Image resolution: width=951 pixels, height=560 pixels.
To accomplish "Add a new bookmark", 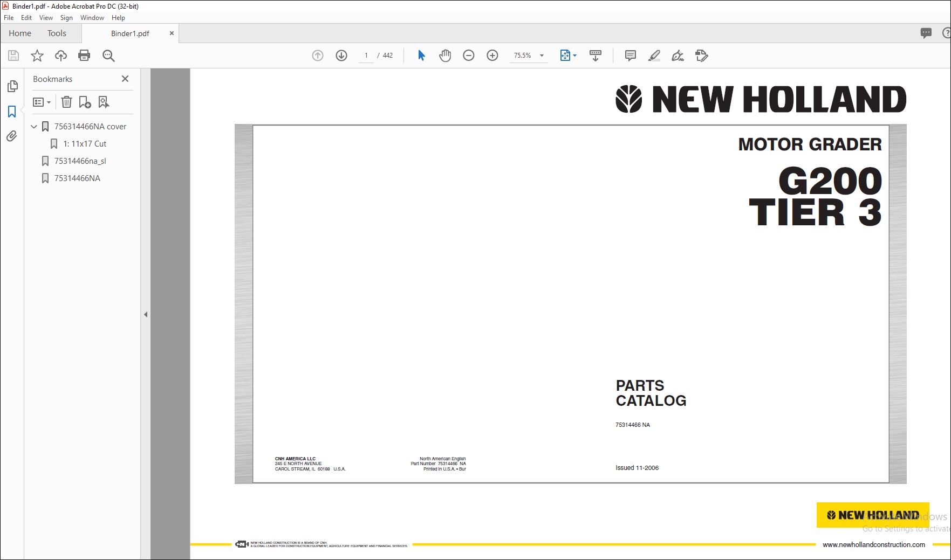I will point(85,102).
